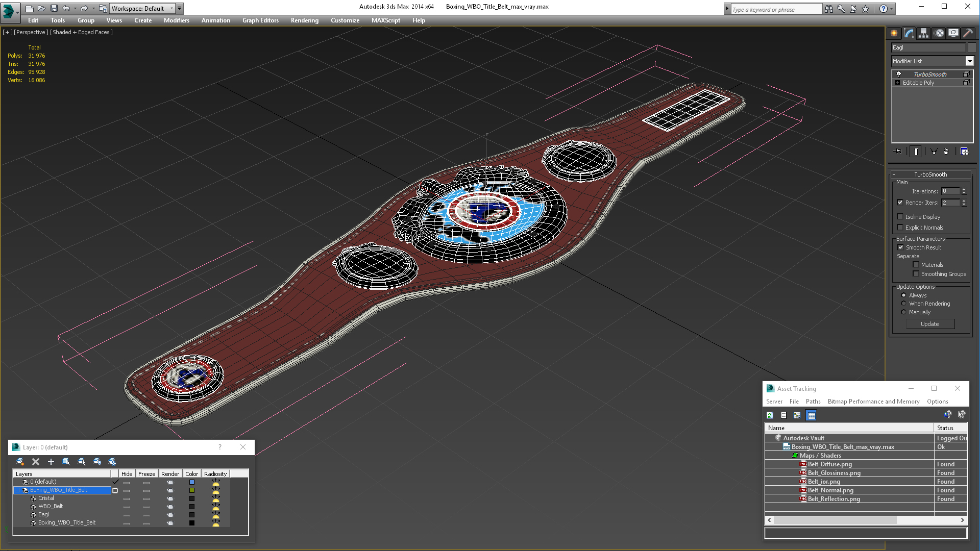Expand Editable Poly sub-object levels
The width and height of the screenshot is (980, 551).
pos(897,83)
